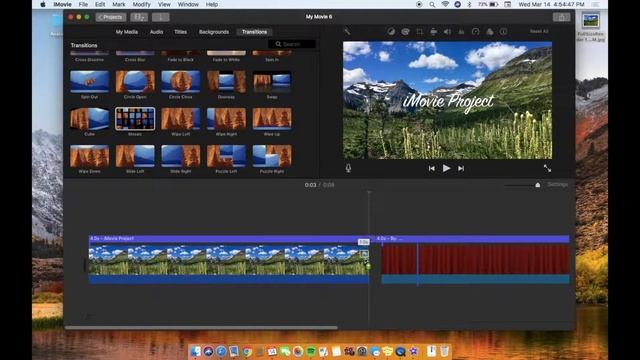Open the Help menu
The height and width of the screenshot is (360, 640).
pyautogui.click(x=211, y=4)
